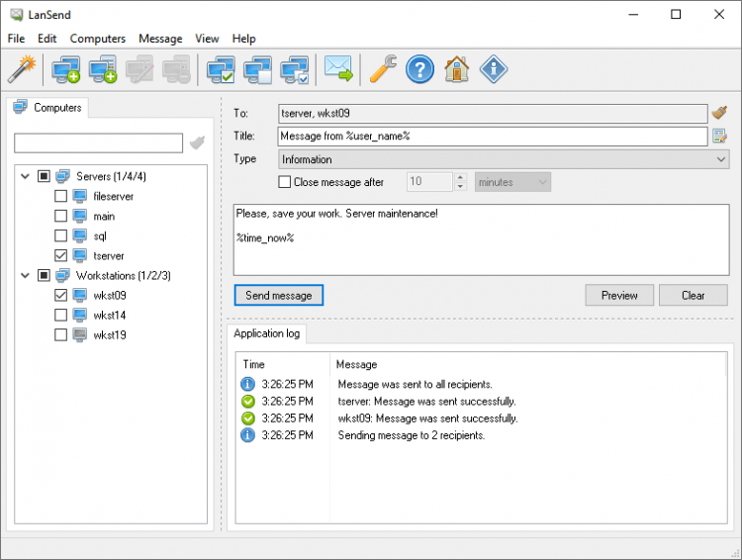Check the main computer checkbox
The image size is (742, 560).
(x=60, y=216)
